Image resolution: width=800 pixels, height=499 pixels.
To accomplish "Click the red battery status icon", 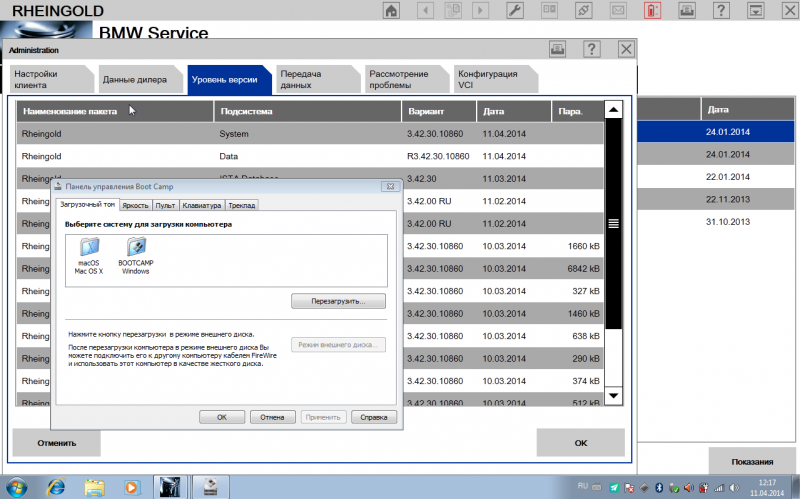I will (x=653, y=10).
